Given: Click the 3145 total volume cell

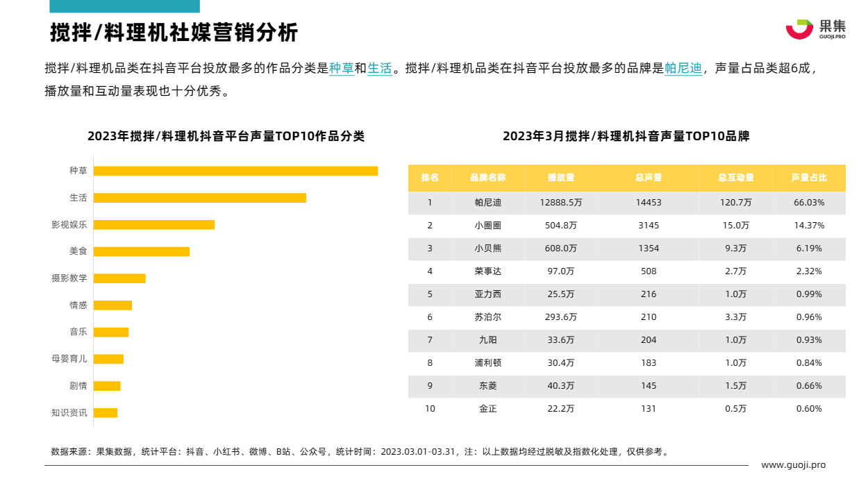Looking at the screenshot, I should pos(649,226).
